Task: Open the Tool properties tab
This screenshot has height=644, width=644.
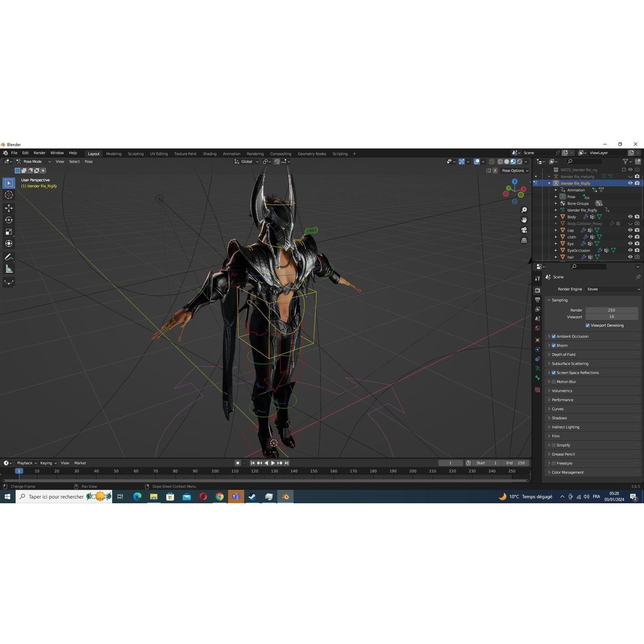Action: [538, 278]
